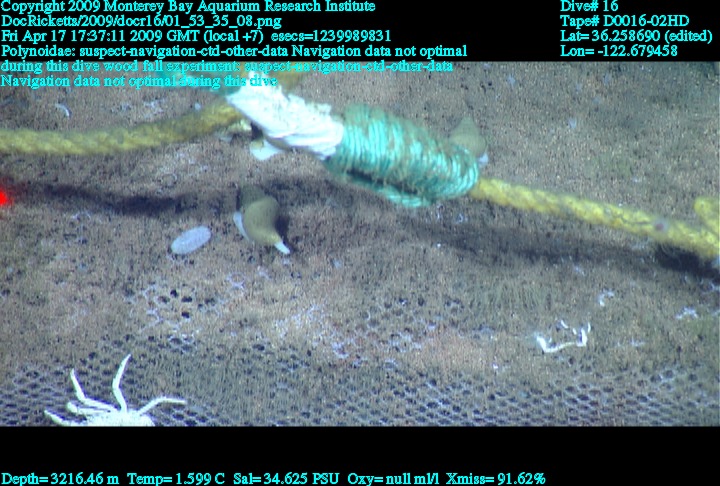Viewport: 720px width, 486px height.
Task: Click the Fri Apr 17 timestamp line
Action: click(x=196, y=36)
